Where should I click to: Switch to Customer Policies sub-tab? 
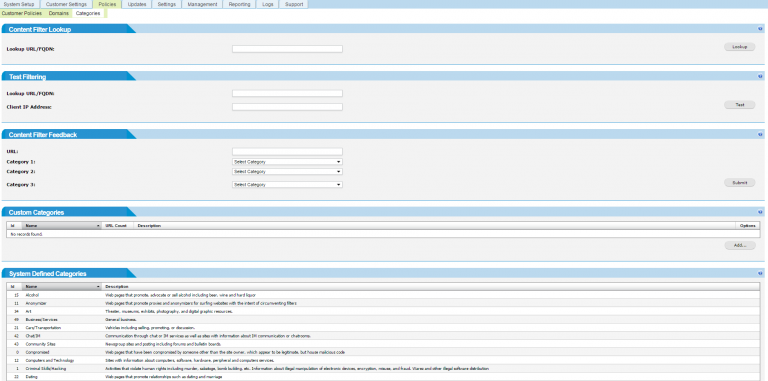click(22, 13)
